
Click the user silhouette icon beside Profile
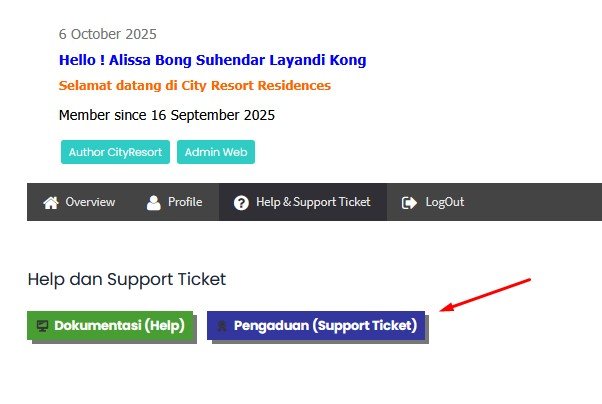click(154, 202)
